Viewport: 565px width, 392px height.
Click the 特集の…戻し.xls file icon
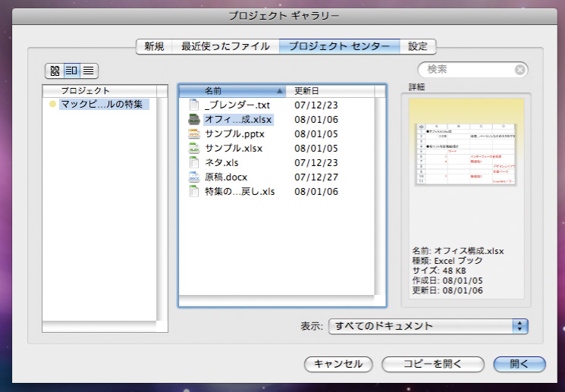coord(194,191)
